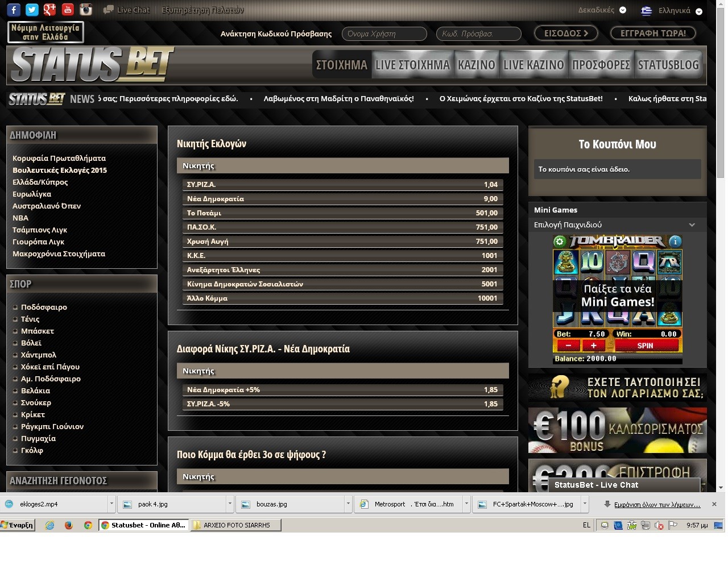Screen dimensions: 728x582
Task: Decrease bet with the minus button
Action: pos(568,346)
